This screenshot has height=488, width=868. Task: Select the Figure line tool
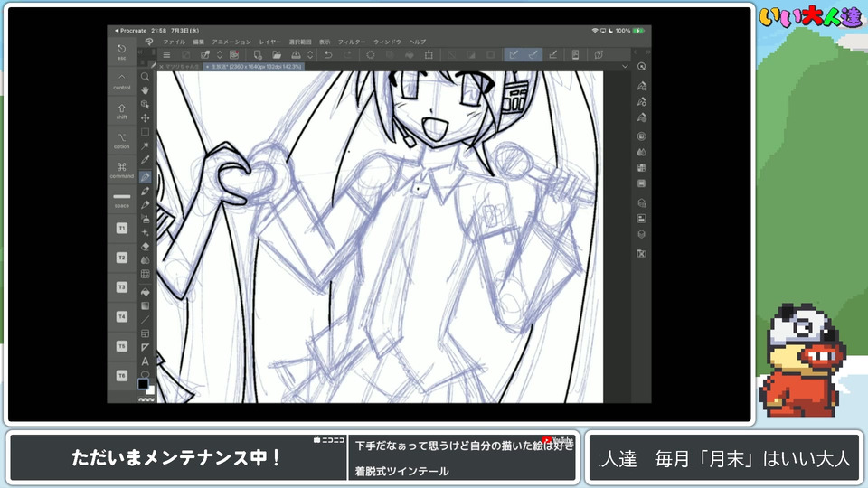145,319
